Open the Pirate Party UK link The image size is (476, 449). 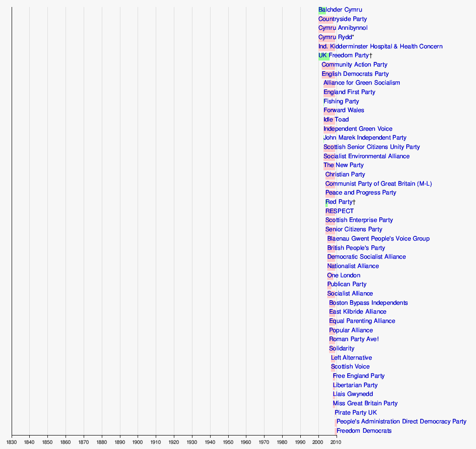[x=356, y=413]
